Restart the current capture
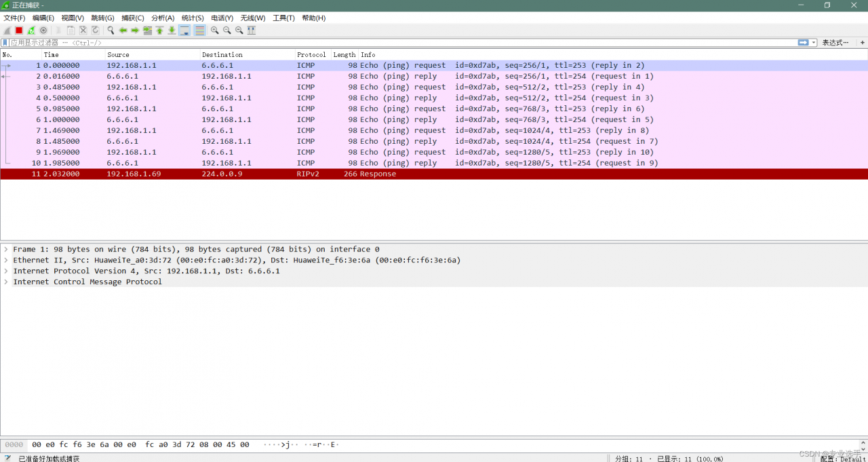The image size is (868, 462). click(x=31, y=31)
